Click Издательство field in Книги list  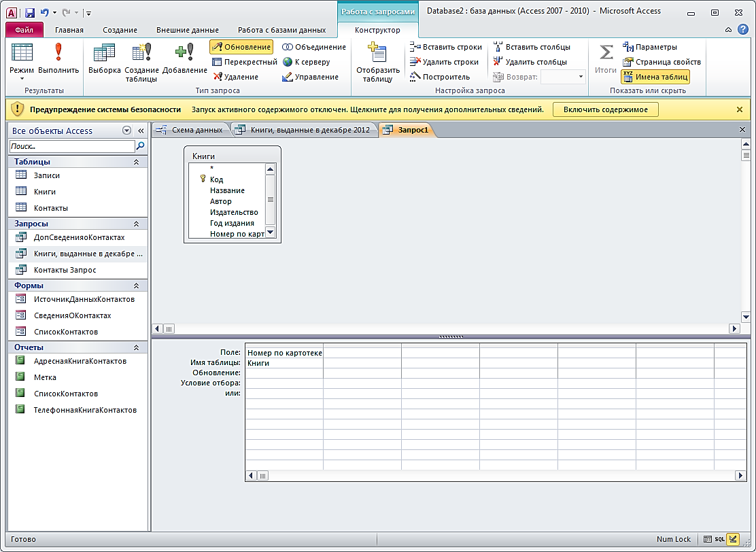234,212
